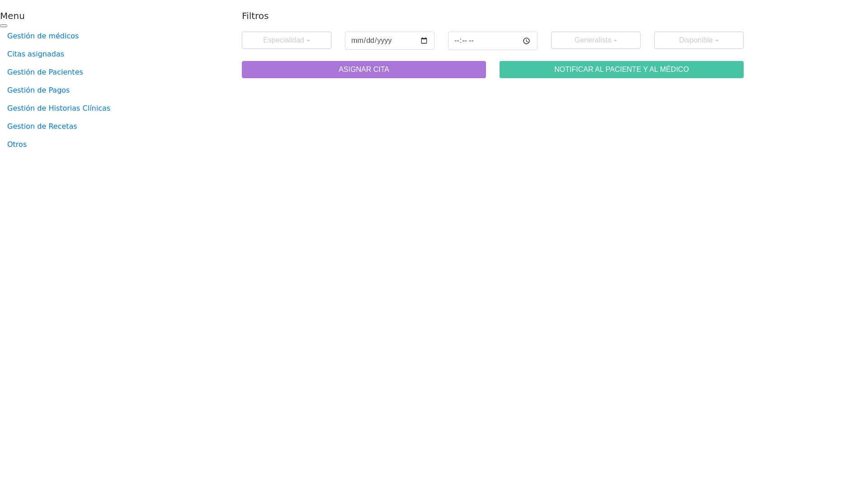
Task: Click the hour segment of the time field
Action: click(456, 41)
